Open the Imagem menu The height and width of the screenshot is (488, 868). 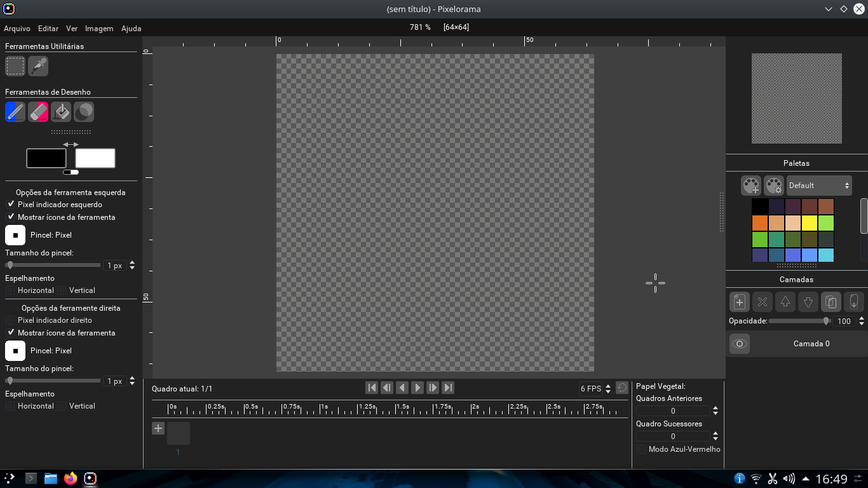click(x=99, y=28)
